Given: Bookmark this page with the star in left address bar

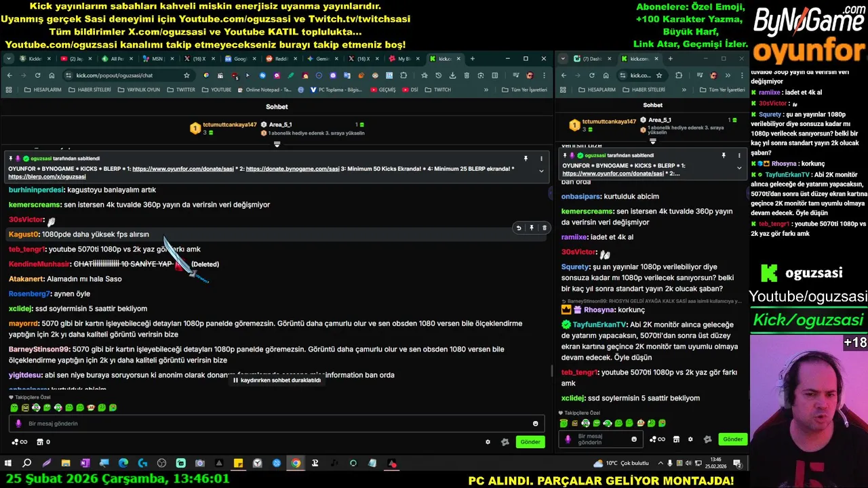Looking at the screenshot, I should (x=186, y=75).
